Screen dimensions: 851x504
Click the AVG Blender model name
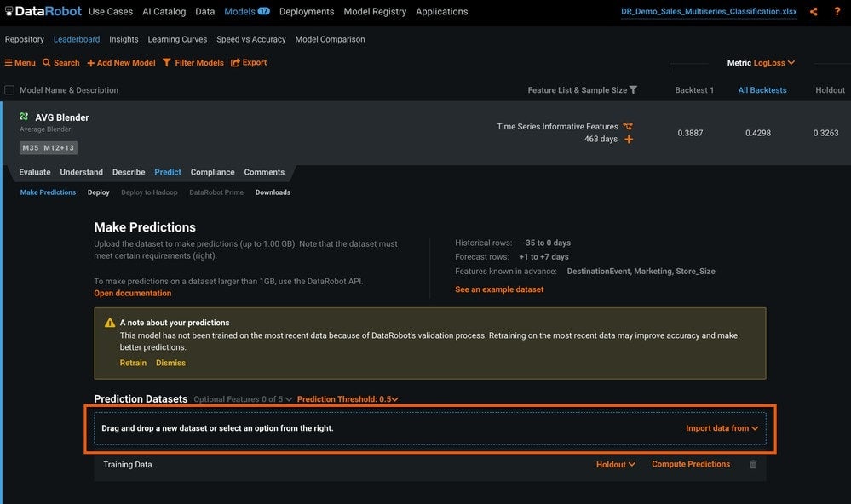point(62,117)
